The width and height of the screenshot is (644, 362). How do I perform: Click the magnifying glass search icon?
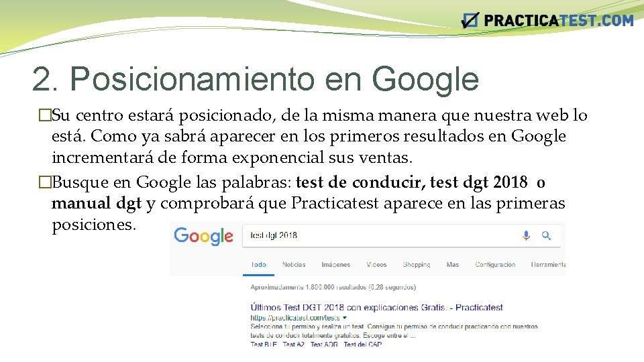click(546, 235)
